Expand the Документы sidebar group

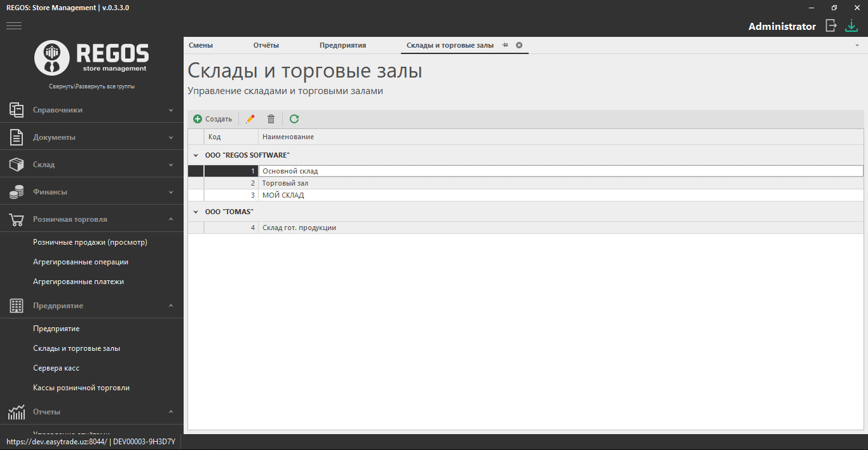pyautogui.click(x=170, y=137)
